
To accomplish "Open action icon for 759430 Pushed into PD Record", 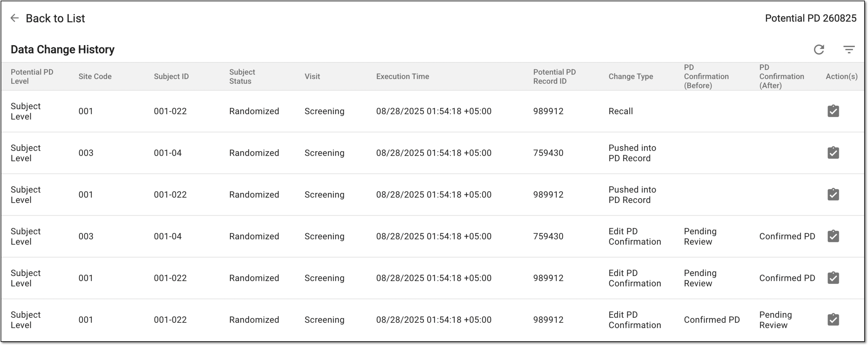I will tap(833, 153).
